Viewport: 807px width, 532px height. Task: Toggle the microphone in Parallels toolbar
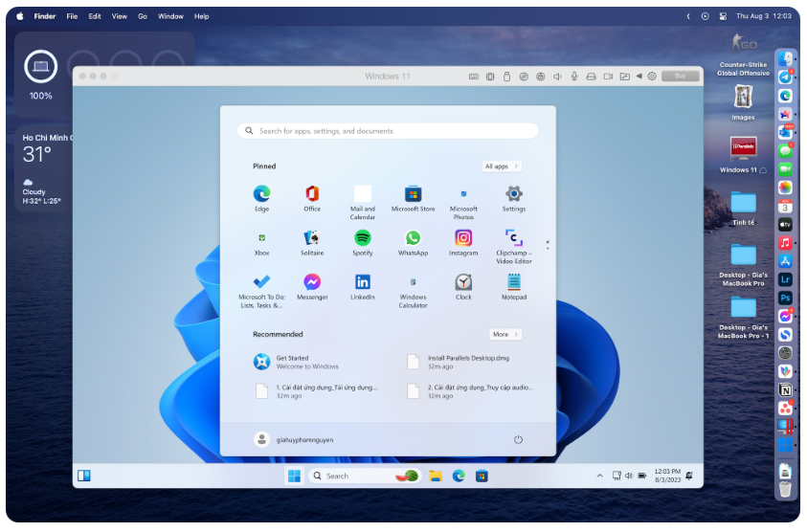574,76
